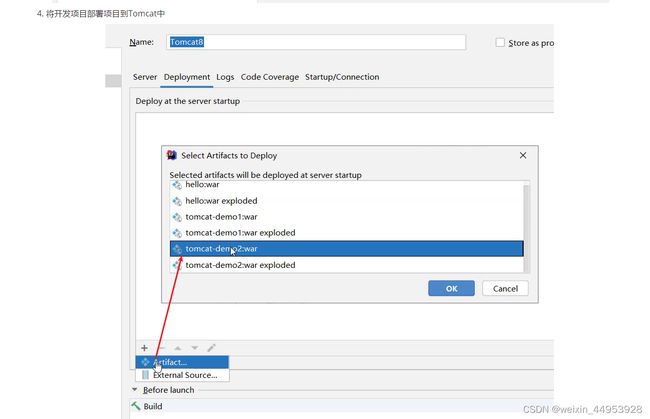Click the artifact icon beside hello:war exploded

pyautogui.click(x=177, y=201)
